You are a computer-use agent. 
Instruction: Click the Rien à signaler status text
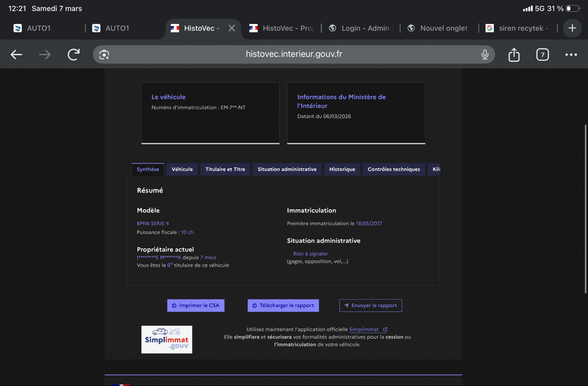(x=311, y=254)
